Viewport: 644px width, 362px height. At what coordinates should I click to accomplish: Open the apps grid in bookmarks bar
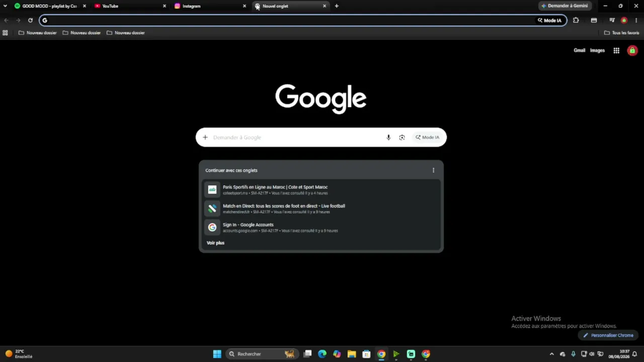pos(5,33)
